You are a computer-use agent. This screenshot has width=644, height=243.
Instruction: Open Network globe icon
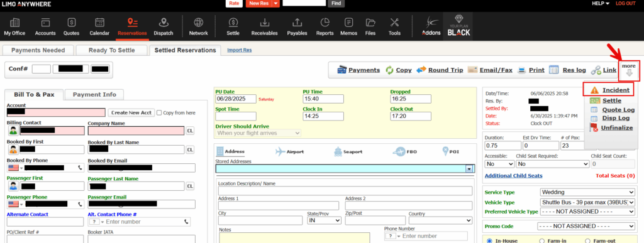(198, 26)
